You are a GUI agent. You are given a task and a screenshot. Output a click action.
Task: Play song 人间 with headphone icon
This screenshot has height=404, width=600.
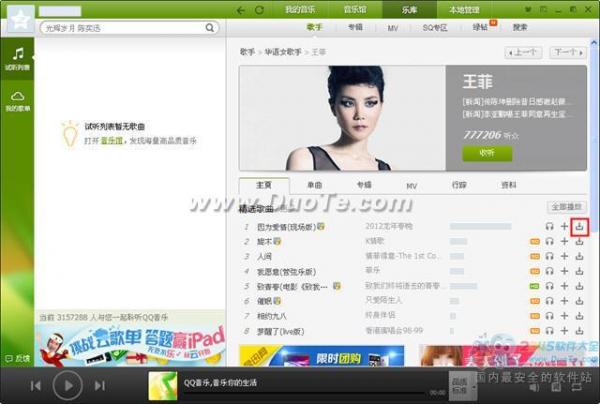pyautogui.click(x=549, y=256)
